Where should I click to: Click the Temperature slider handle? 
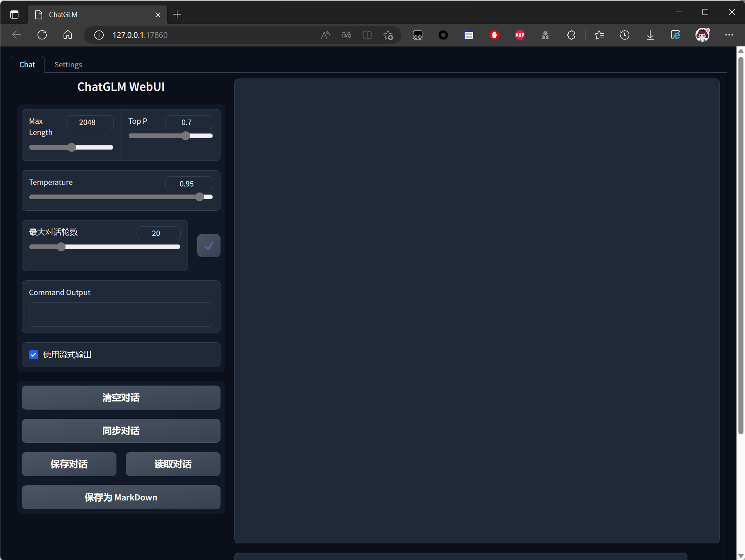(x=200, y=197)
